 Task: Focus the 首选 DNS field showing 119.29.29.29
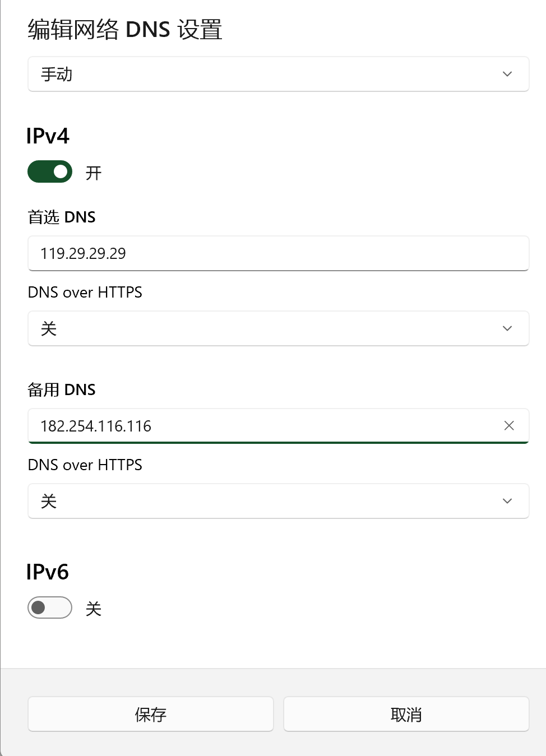point(279,253)
